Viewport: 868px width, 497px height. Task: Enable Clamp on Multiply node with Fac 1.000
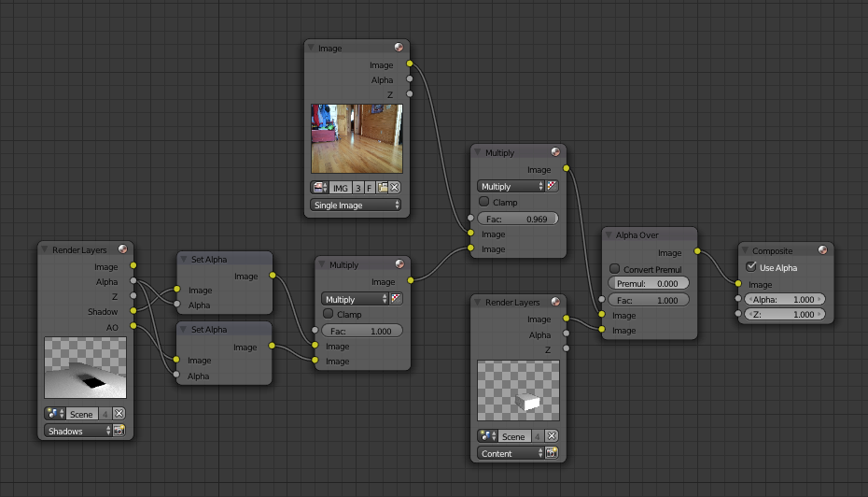(329, 314)
